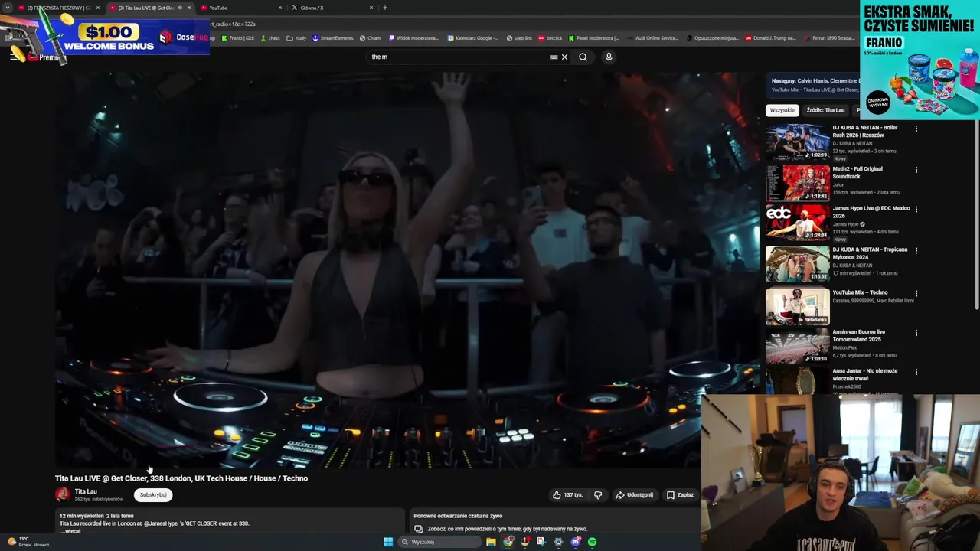Image resolution: width=980 pixels, height=551 pixels.
Task: Open James Hype Live @ EDC Mexico thumbnail
Action: pyautogui.click(x=797, y=223)
